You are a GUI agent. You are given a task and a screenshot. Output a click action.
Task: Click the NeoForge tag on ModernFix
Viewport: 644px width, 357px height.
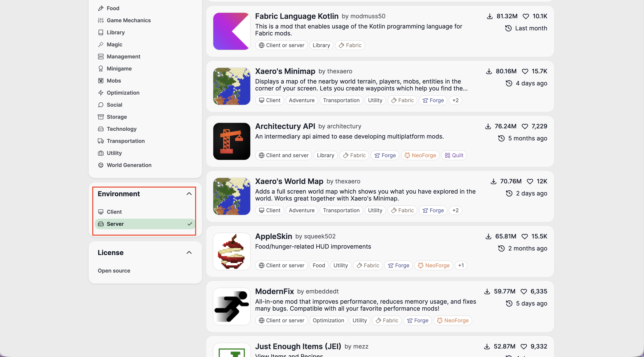pyautogui.click(x=453, y=321)
